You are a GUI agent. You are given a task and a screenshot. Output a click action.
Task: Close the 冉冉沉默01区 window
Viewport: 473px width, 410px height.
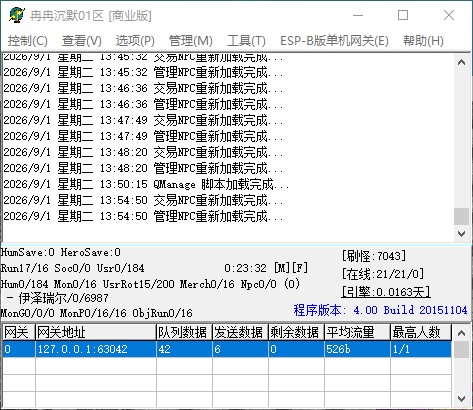point(449,15)
